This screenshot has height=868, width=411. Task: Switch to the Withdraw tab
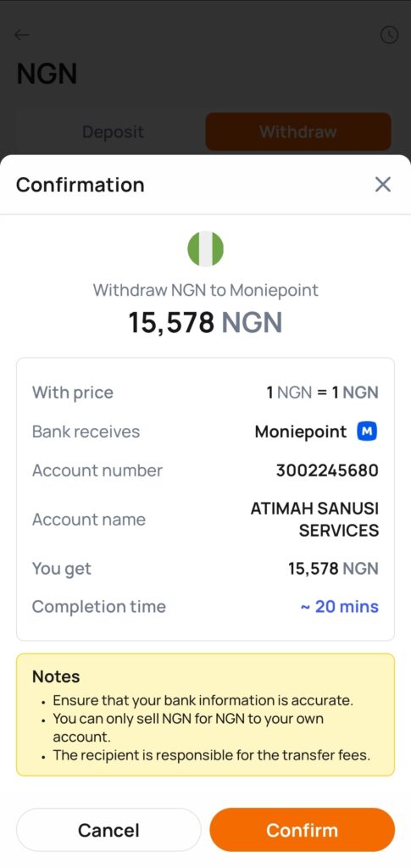coord(298,131)
